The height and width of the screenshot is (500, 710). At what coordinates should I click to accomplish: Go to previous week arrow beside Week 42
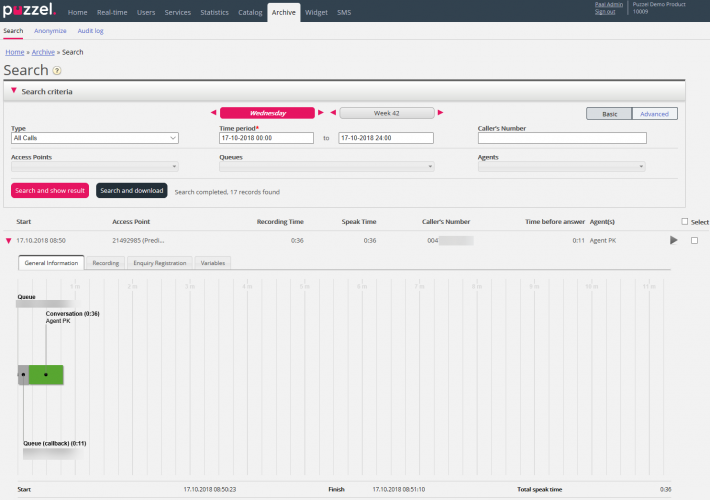coord(333,112)
